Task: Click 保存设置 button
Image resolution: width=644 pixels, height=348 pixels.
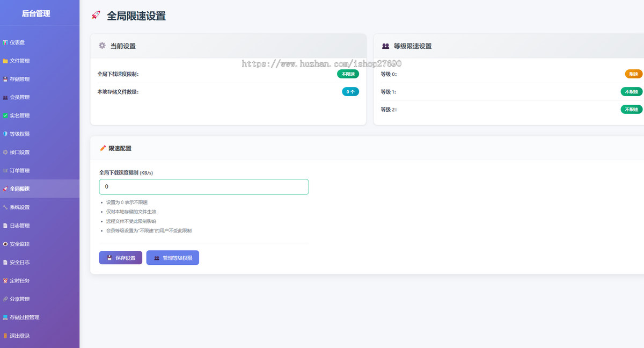Action: [121, 258]
